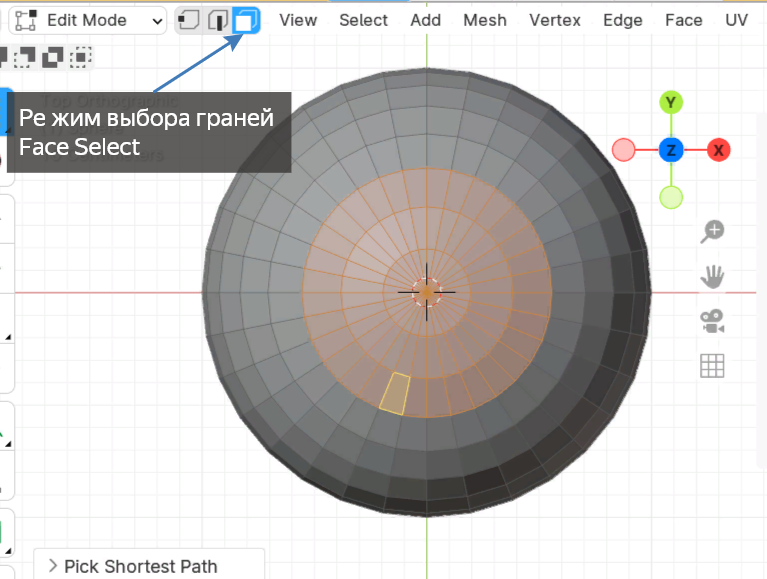Open the Vertex menu
Viewport: 767px width, 579px height.
(555, 21)
